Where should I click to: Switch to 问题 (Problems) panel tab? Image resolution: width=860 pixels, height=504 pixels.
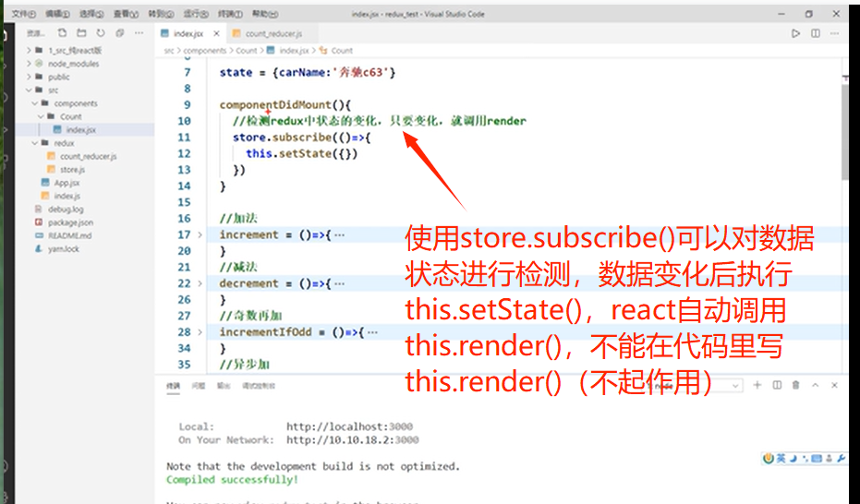click(199, 386)
